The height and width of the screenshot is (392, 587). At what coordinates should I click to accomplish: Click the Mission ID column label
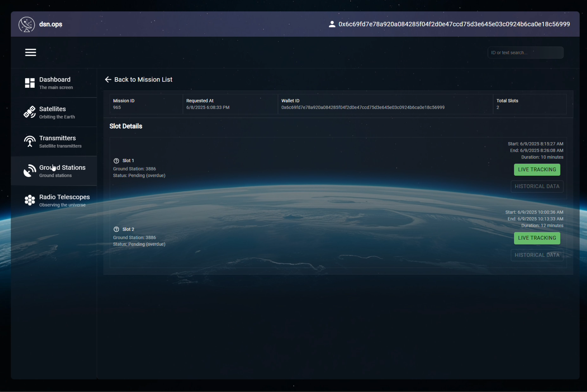point(124,101)
